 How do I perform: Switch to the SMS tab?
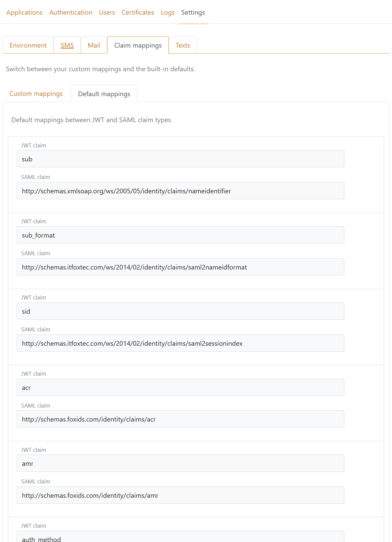click(67, 45)
